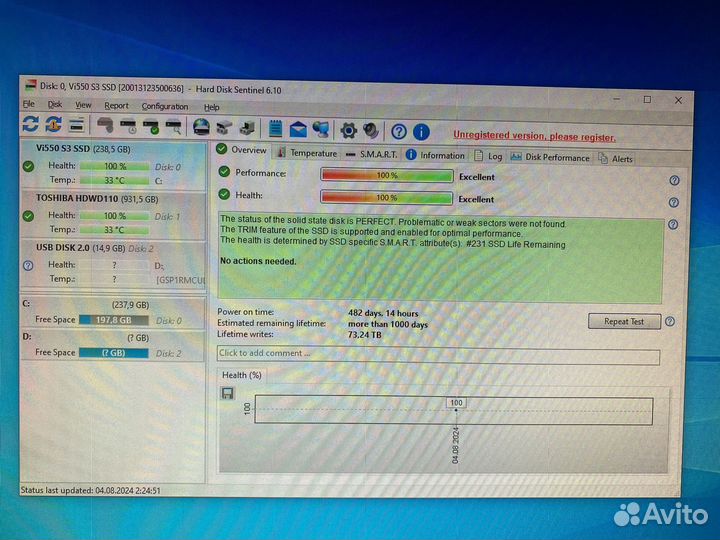Switch to the Disk Performance tab
Viewport: 720px width, 540px height.
tap(550, 158)
